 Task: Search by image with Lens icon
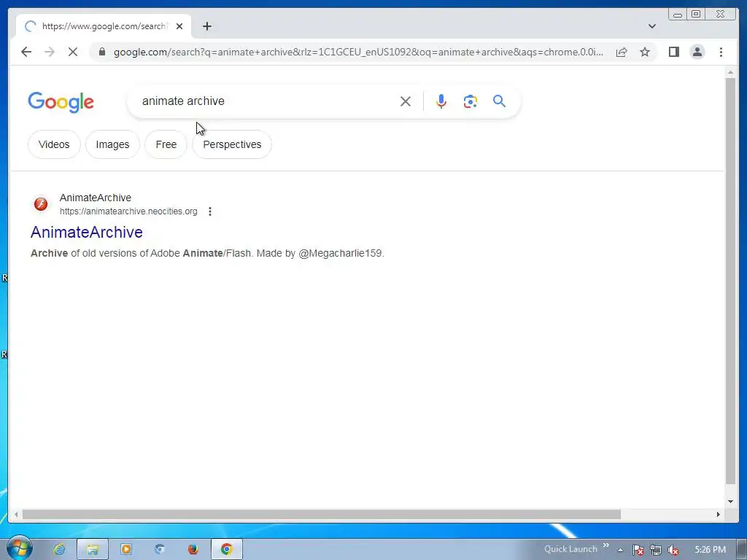point(471,101)
